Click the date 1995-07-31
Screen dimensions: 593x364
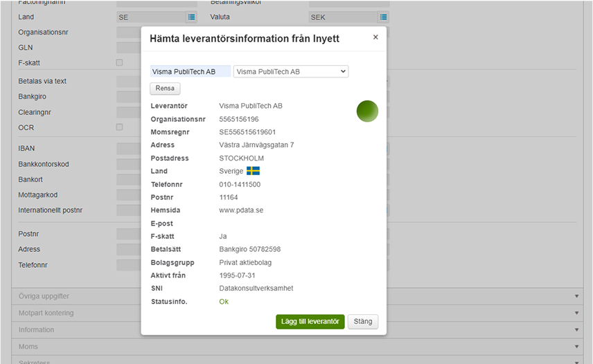237,275
